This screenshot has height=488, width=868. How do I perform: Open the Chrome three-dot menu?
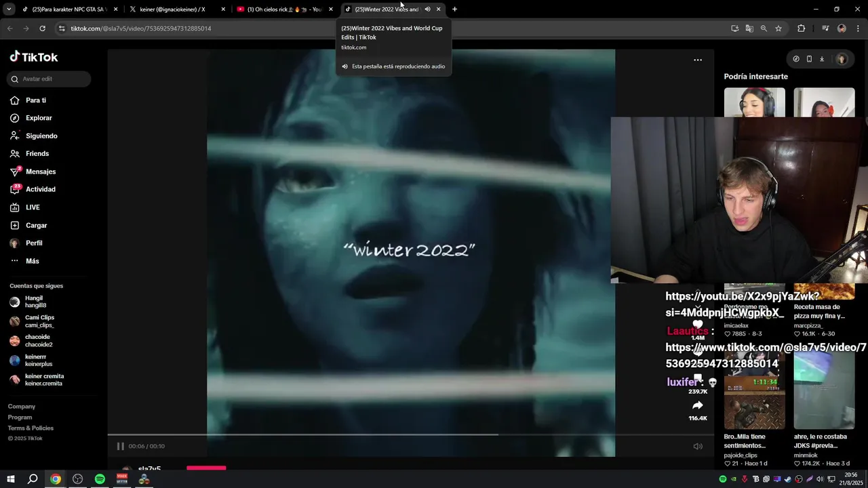[859, 28]
